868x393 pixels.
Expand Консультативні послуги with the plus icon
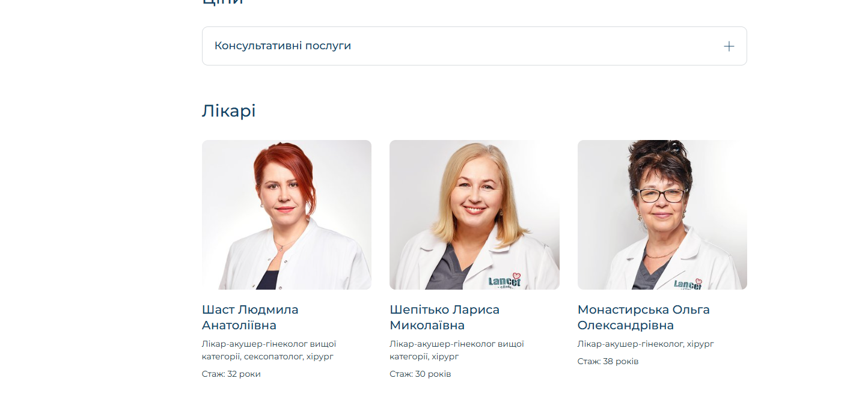(x=729, y=46)
